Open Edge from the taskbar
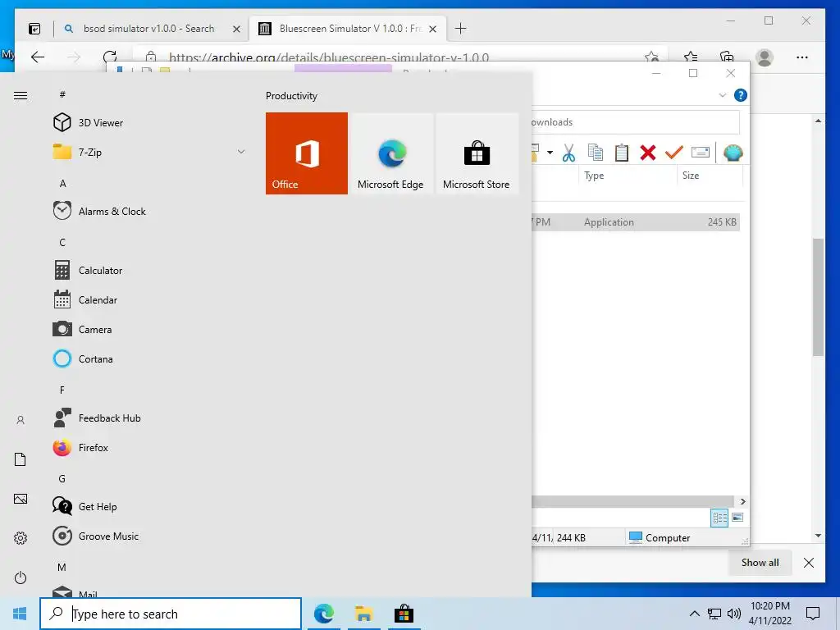Image resolution: width=840 pixels, height=630 pixels. click(323, 614)
